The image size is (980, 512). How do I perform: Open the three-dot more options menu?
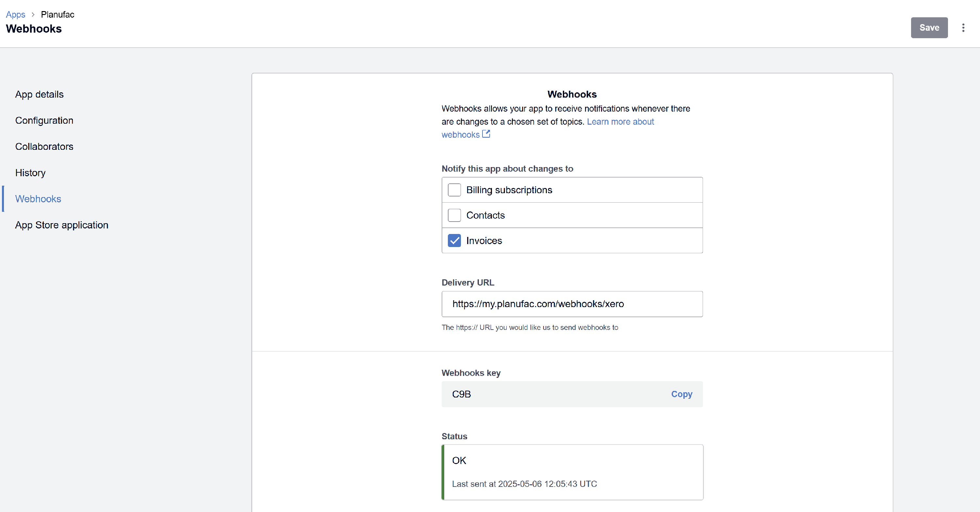point(963,28)
